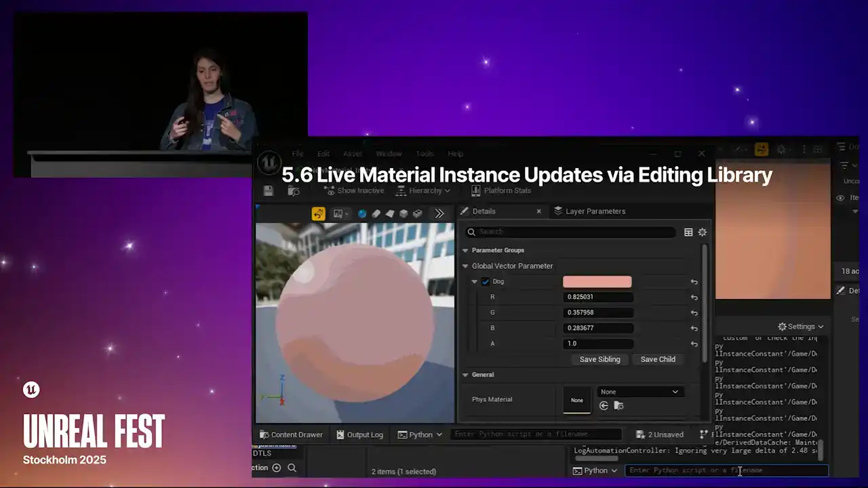Collapse the Global Vector Parameter section
Viewport: 868px width, 488px height.
[466, 266]
